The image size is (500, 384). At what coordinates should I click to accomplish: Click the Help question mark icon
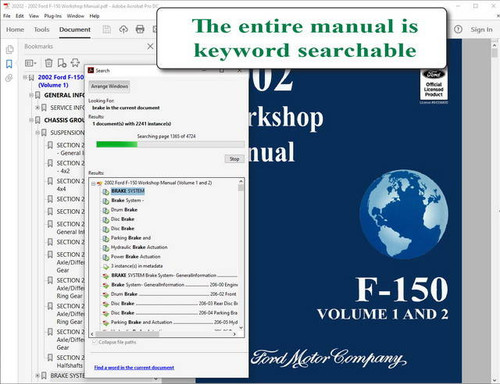[x=458, y=29]
